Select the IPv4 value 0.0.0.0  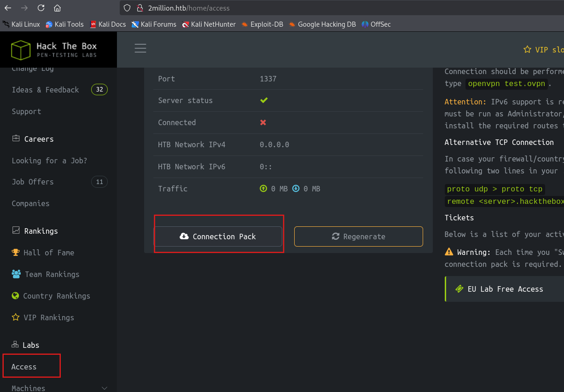tap(274, 144)
